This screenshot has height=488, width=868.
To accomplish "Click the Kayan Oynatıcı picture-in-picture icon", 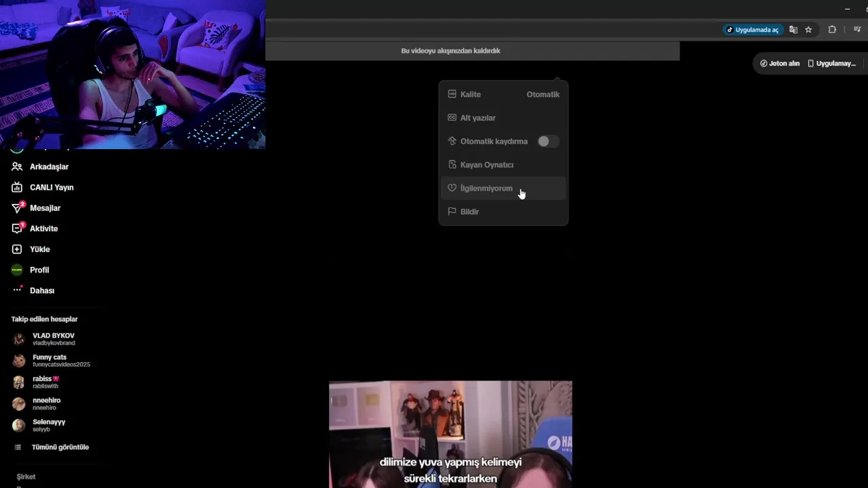I will pos(452,165).
